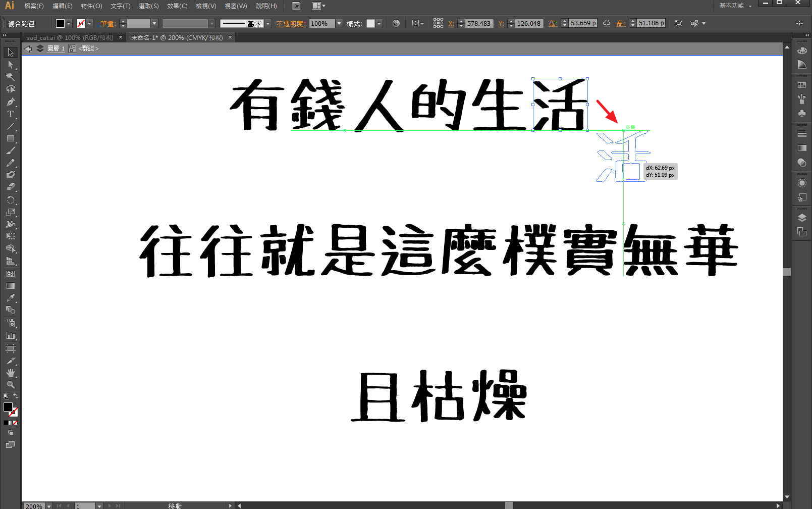Click the recolor artwork icon
This screenshot has height=509, width=812.
(x=396, y=23)
